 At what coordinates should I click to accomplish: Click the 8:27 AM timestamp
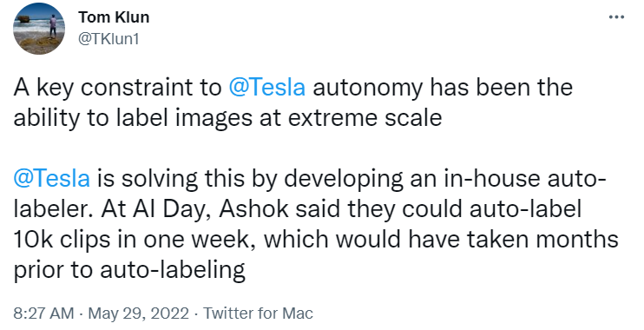44,313
